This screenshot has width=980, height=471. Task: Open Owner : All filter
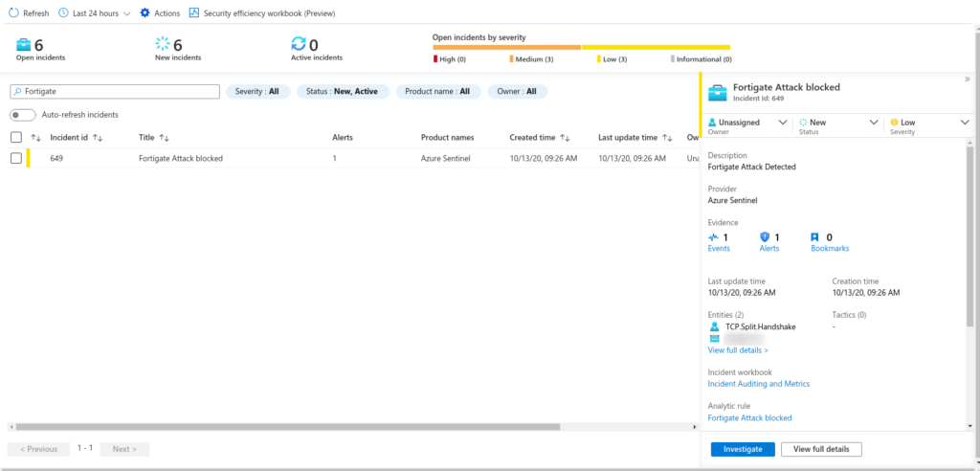click(518, 91)
